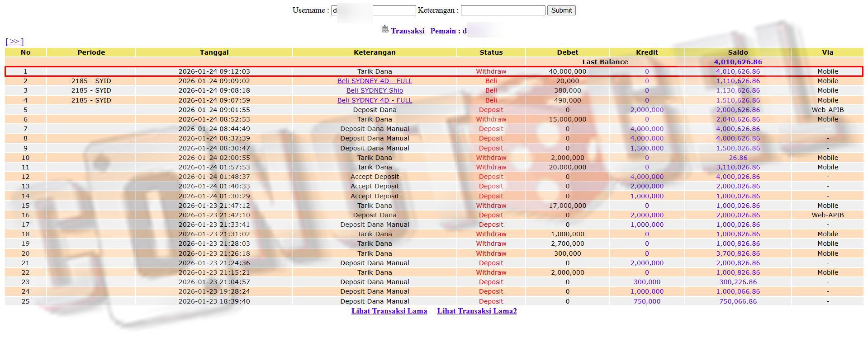Click the notepad icon beside Transaksi
Screen dimensions: 868x351
click(x=385, y=29)
